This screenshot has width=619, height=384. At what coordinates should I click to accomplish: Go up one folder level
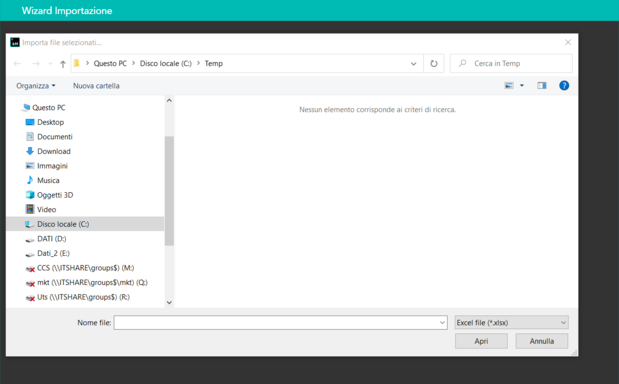[x=62, y=64]
